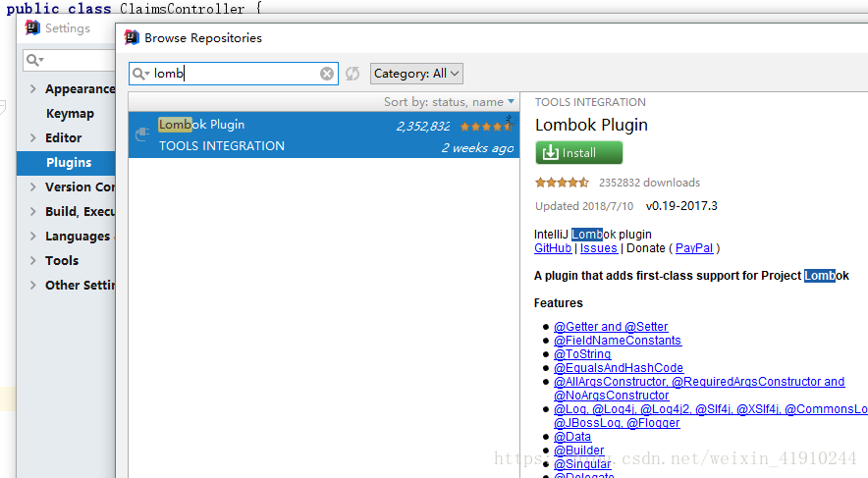This screenshot has width=868, height=478.
Task: Open the @Getter and @Setter link
Action: tap(611, 327)
